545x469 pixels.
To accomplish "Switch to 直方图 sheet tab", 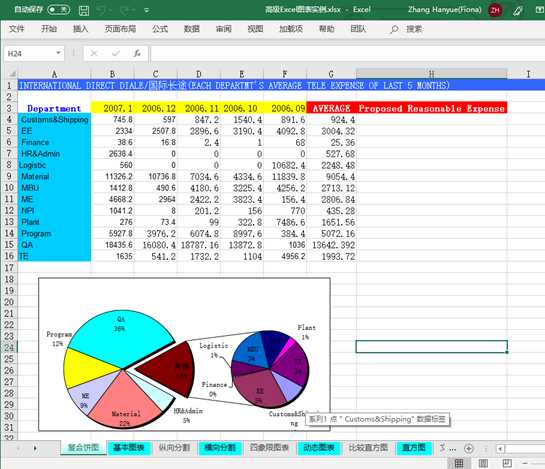I will 414,447.
